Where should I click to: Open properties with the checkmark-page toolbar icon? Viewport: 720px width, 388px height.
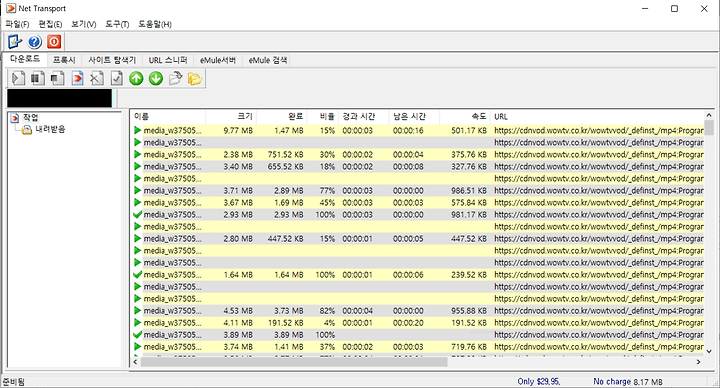point(117,79)
